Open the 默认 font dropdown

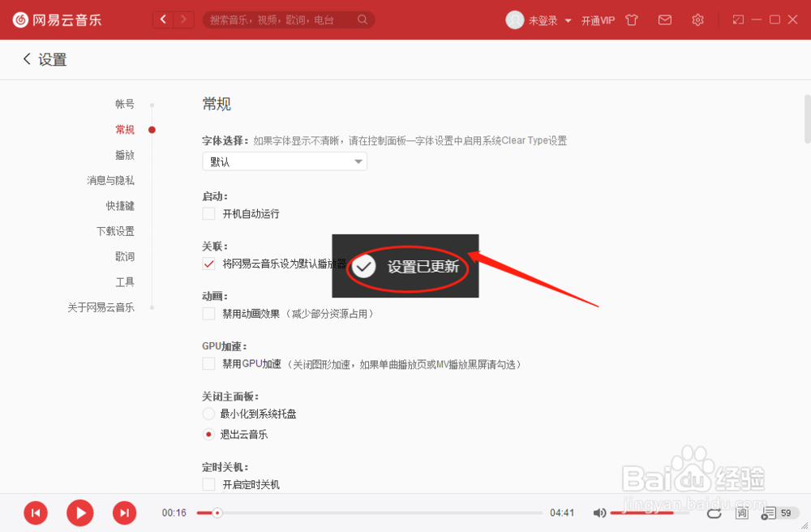click(285, 162)
